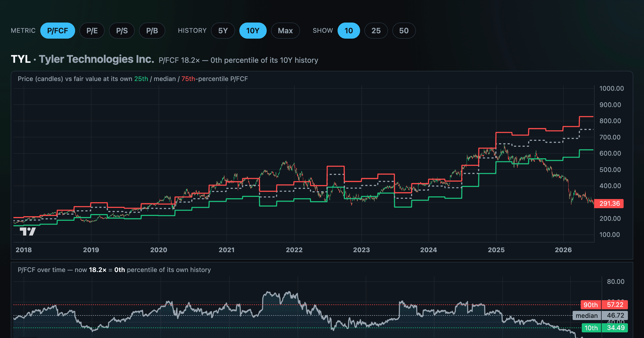
Task: Click the 10th percentile 34.49 label
Action: tap(605, 328)
